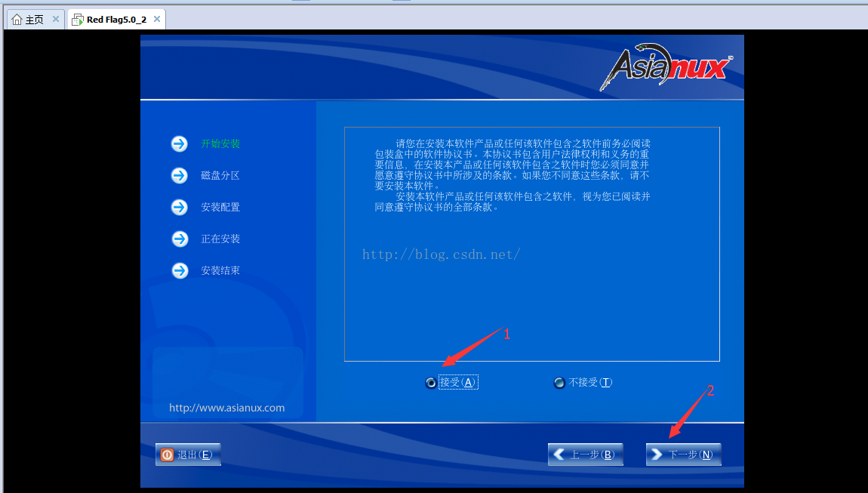The image size is (868, 493).
Task: Click the arrow icon beside 正在安装
Action: [180, 239]
